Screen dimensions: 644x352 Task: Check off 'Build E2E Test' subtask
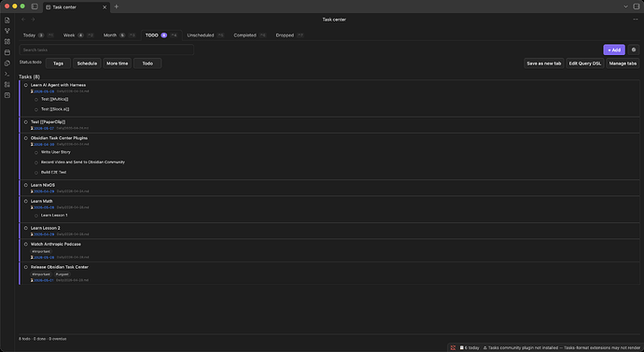pos(36,173)
